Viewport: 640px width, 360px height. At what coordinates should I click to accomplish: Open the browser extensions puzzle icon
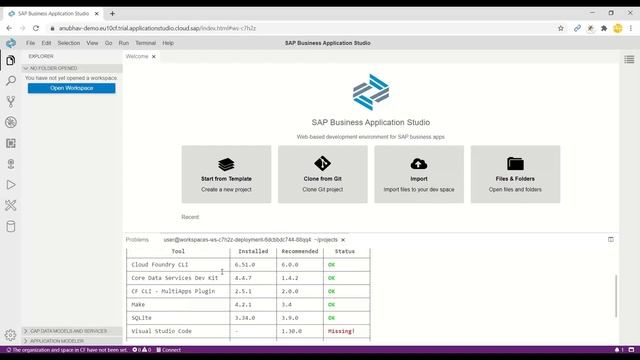[604, 28]
